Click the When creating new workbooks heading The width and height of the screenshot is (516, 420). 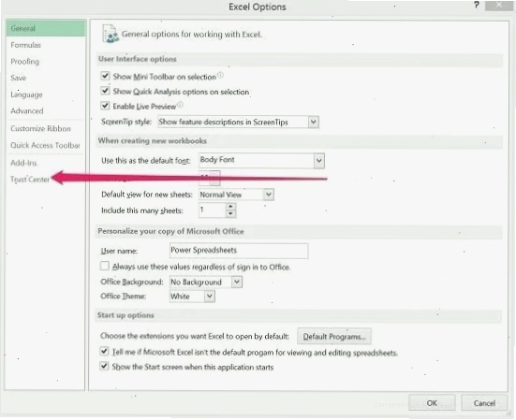tap(153, 140)
